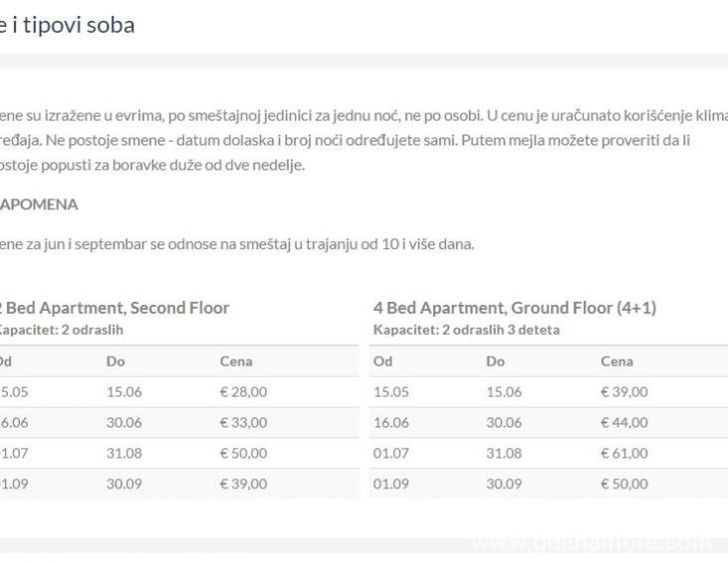
Task: Click the 16.06 start date in the 4 Bed table
Action: [390, 422]
